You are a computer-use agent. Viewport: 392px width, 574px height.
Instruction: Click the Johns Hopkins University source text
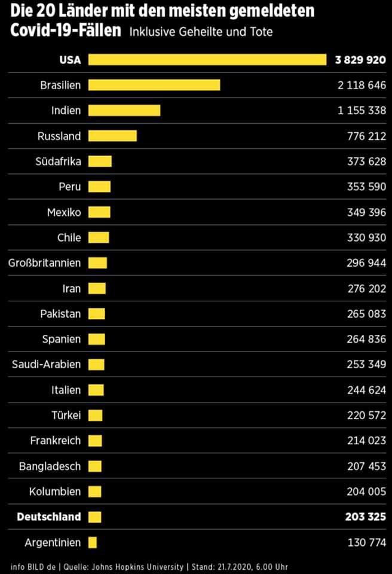click(x=144, y=566)
